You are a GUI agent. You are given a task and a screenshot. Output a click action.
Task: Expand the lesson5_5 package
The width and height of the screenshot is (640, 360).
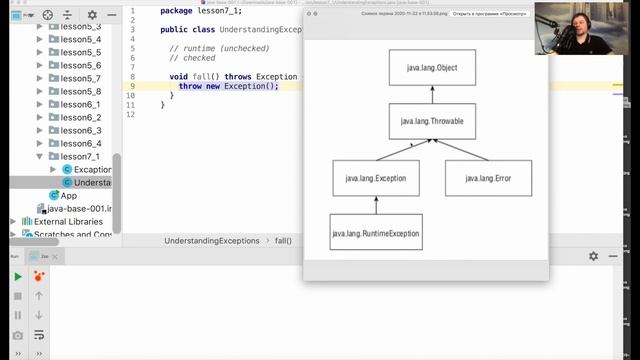pyautogui.click(x=40, y=52)
